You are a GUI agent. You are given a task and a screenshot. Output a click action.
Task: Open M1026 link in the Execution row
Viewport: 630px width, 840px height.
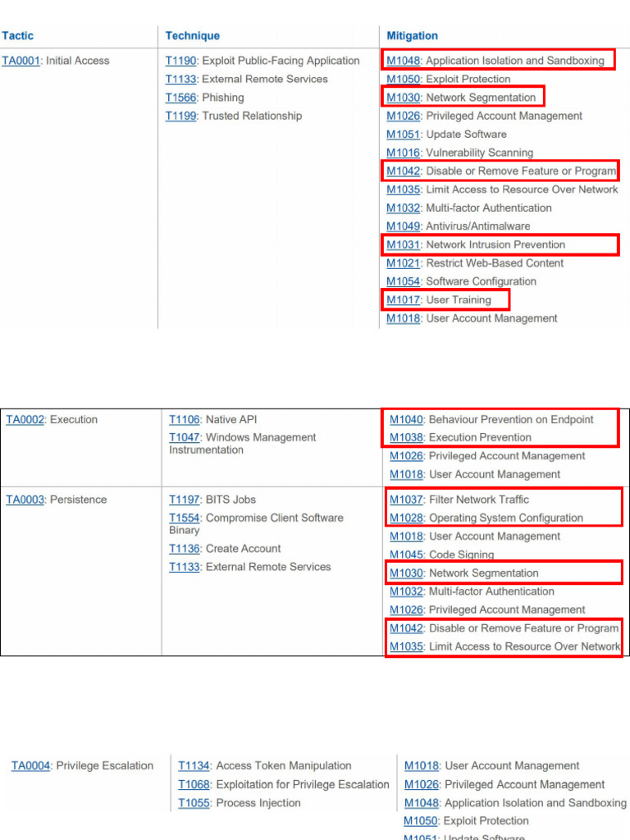[406, 456]
